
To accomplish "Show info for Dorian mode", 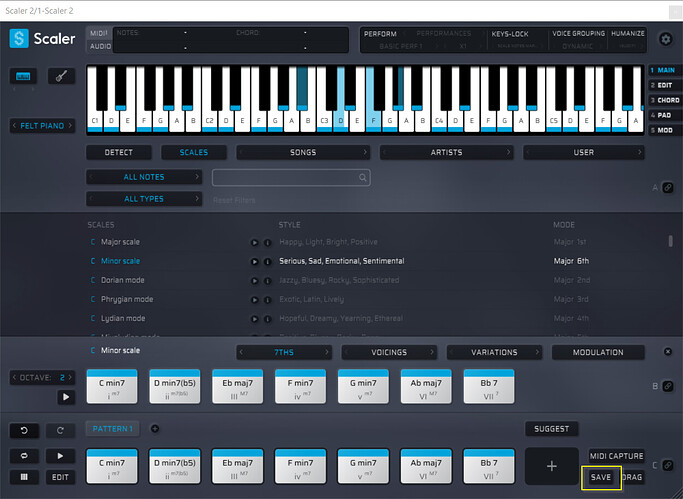I will (x=267, y=281).
